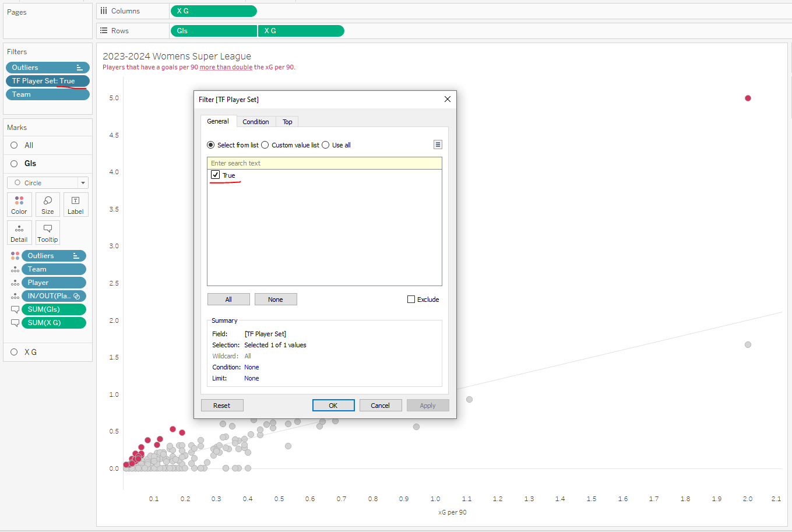Click the Color mark card icon

click(19, 205)
